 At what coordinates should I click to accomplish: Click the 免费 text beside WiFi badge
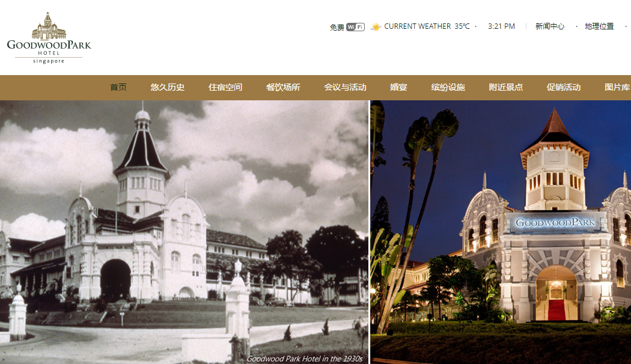point(337,28)
